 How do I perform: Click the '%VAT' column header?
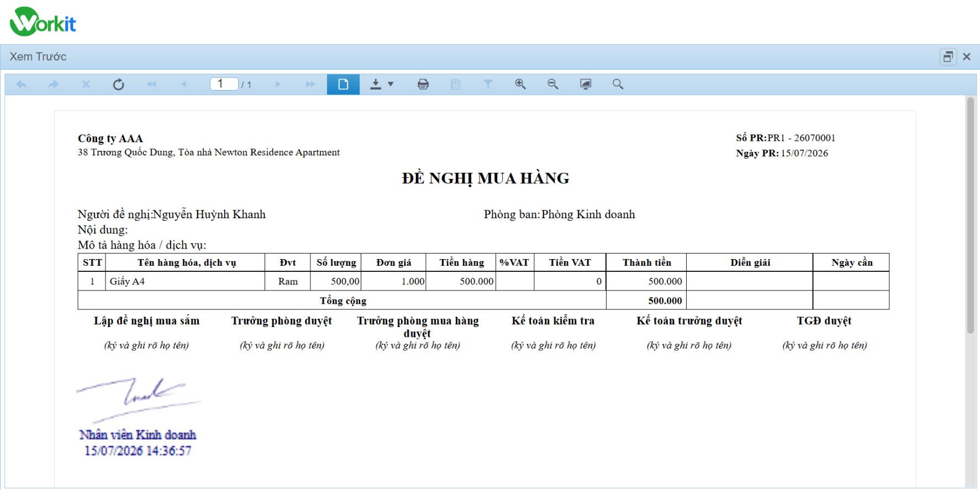[514, 262]
